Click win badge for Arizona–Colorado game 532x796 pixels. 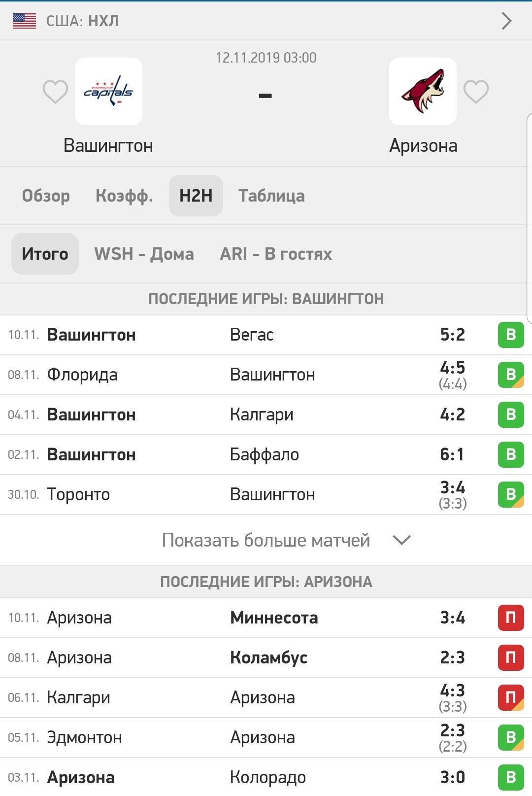[511, 777]
